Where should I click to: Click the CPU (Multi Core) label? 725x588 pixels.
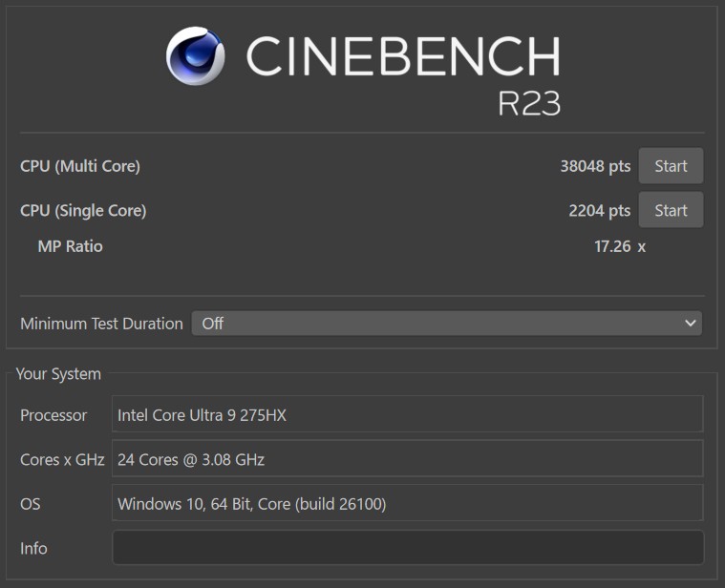pyautogui.click(x=80, y=166)
